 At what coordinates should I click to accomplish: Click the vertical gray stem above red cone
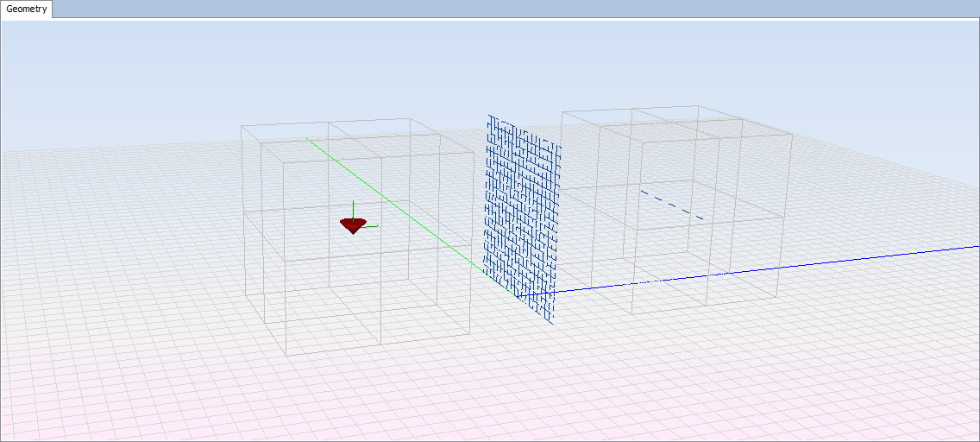[x=352, y=209]
